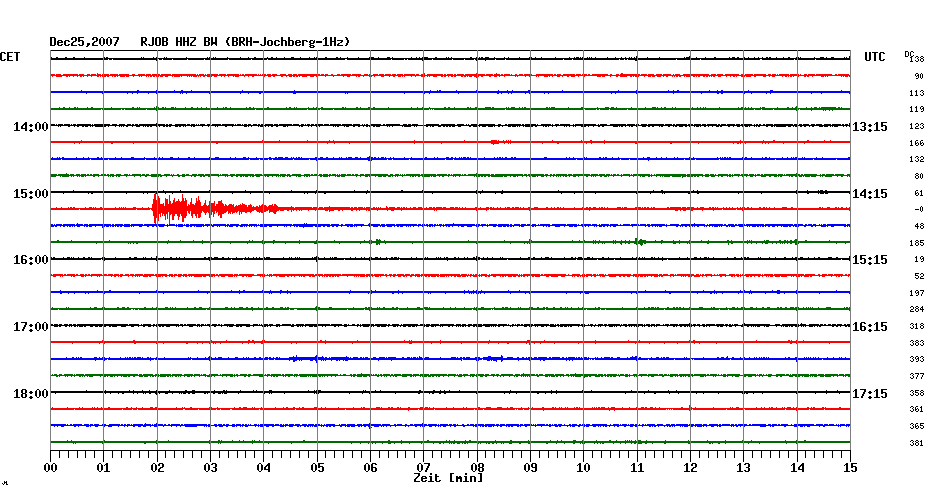Click the date label Dec25,2007
The height and width of the screenshot is (494, 930).
click(84, 42)
